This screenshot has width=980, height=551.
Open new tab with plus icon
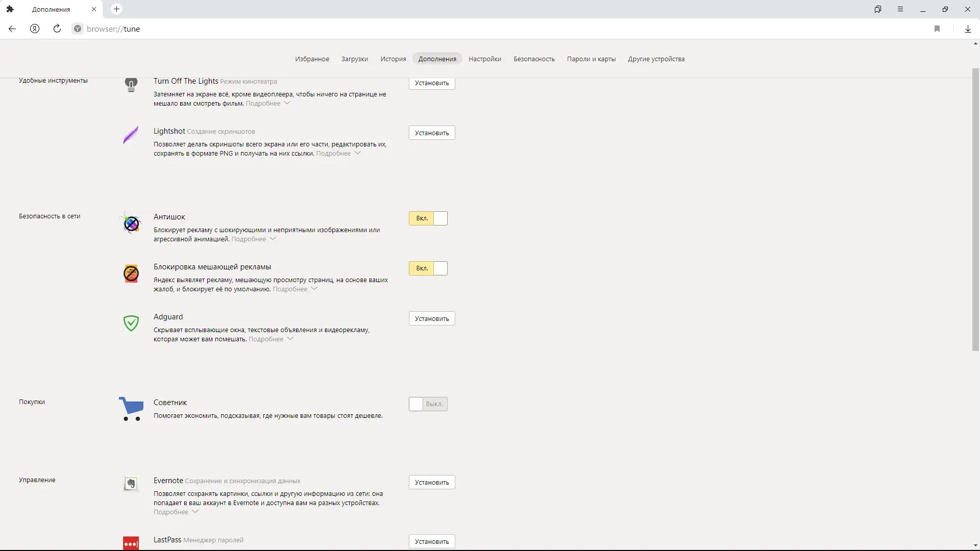pyautogui.click(x=117, y=9)
